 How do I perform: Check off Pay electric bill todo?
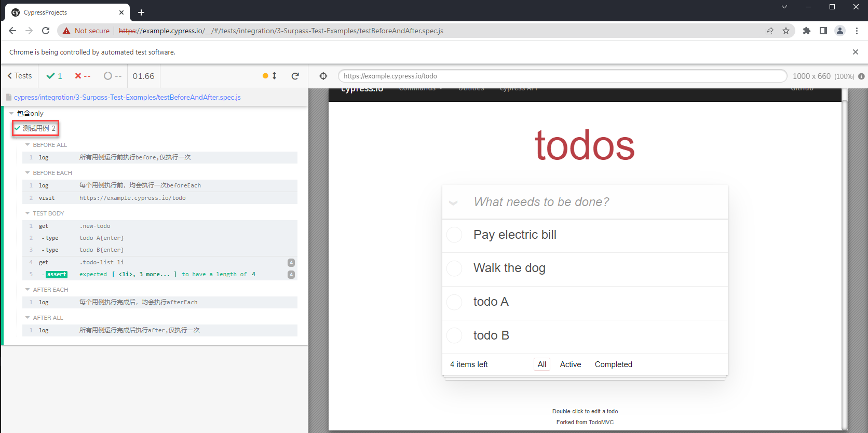454,235
